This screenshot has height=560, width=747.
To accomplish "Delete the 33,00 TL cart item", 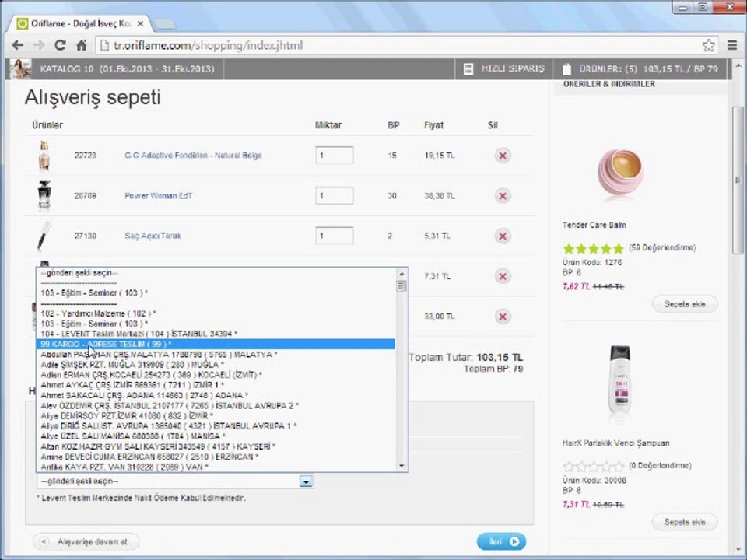I will pyautogui.click(x=503, y=317).
